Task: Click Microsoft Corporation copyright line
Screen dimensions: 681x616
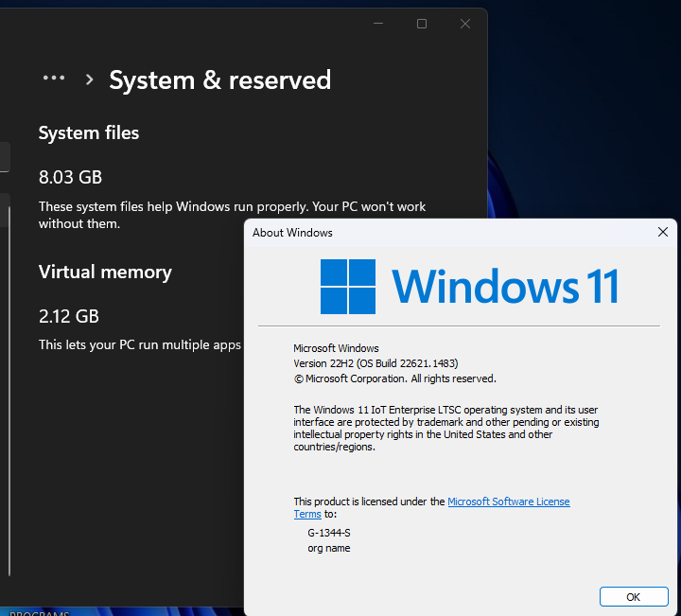Action: point(394,378)
